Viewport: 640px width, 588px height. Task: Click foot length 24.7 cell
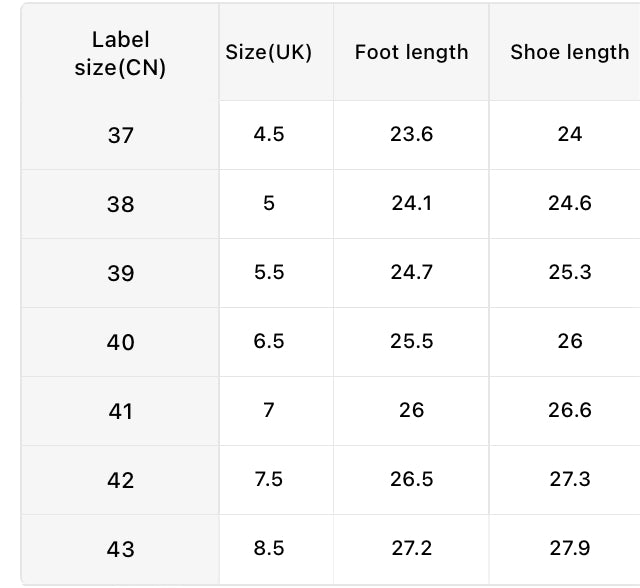coord(411,273)
